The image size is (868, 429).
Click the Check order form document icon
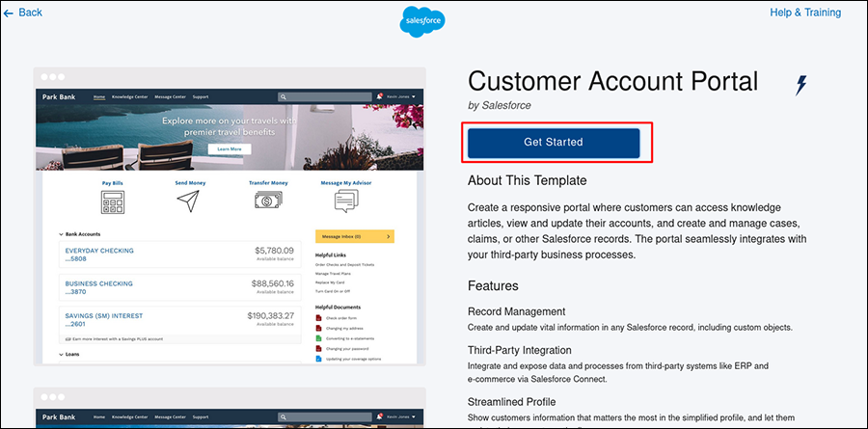(x=318, y=318)
